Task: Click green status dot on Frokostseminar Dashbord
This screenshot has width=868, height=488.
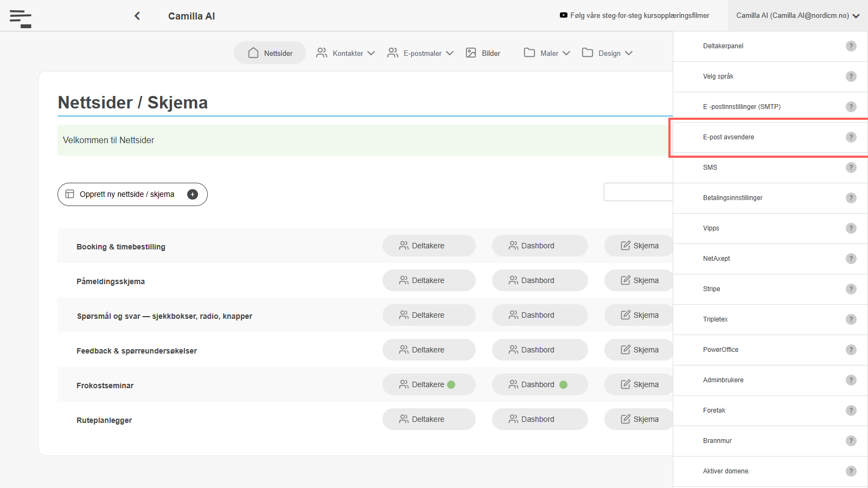Action: point(563,384)
